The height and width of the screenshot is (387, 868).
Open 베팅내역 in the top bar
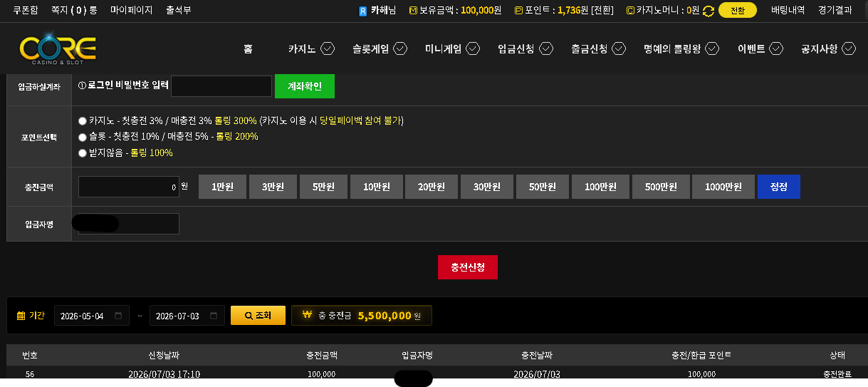click(788, 10)
